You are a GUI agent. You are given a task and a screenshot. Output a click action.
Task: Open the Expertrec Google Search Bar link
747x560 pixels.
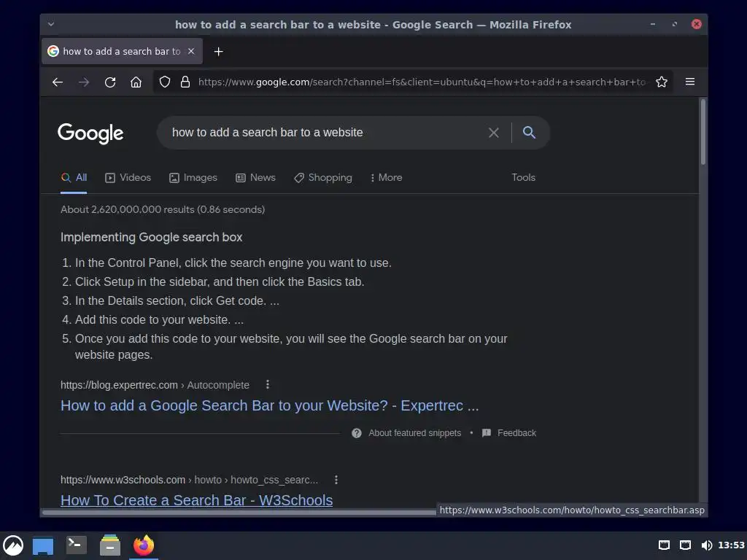coord(270,405)
